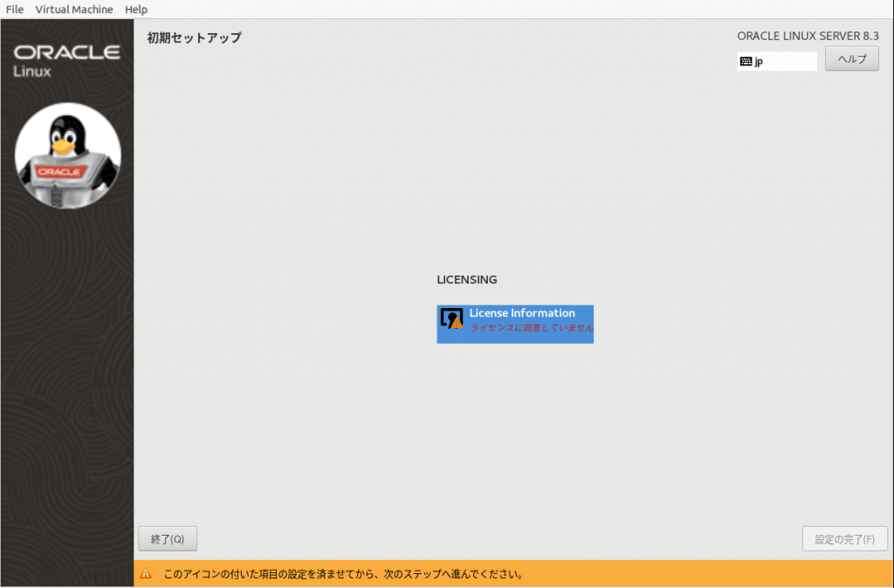This screenshot has width=894, height=588.
Task: Click the keyboard icon beside jp
Action: (x=746, y=62)
